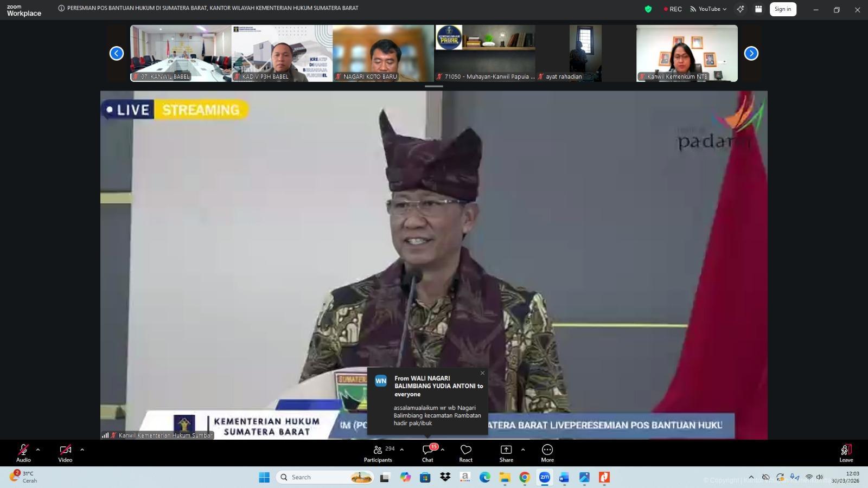Image resolution: width=868 pixels, height=488 pixels.
Task: Send a reaction with the React icon
Action: (x=465, y=453)
